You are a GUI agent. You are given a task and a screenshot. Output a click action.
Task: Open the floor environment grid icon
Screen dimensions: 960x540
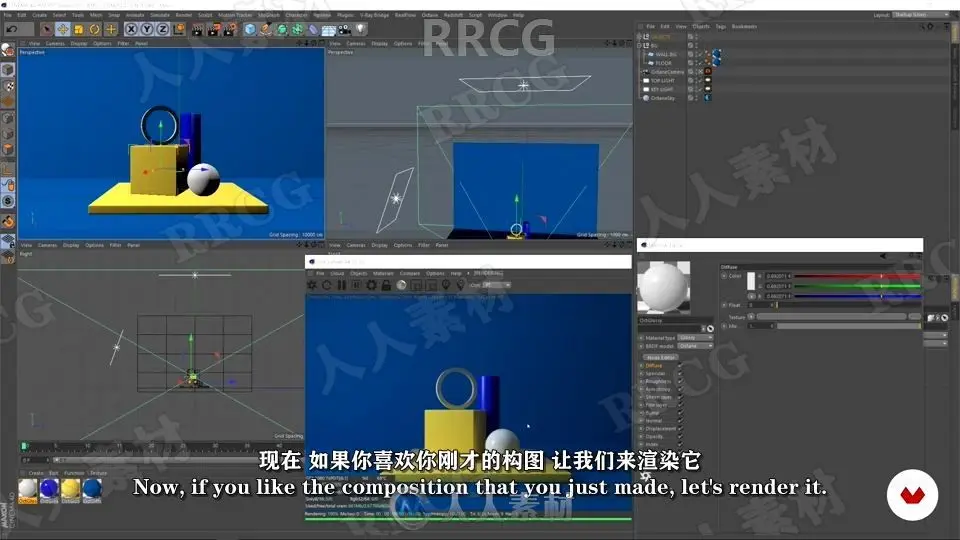coord(329,29)
